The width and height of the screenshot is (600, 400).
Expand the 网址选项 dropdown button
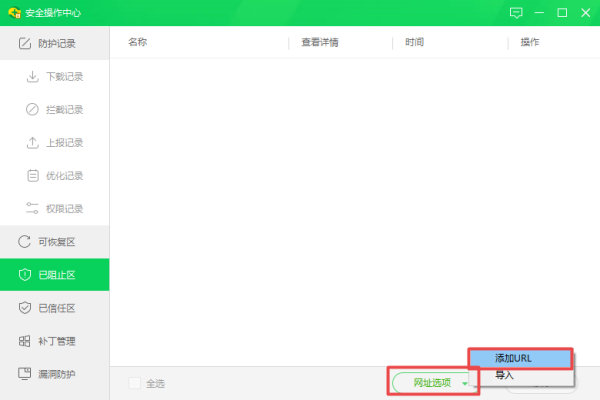point(433,382)
